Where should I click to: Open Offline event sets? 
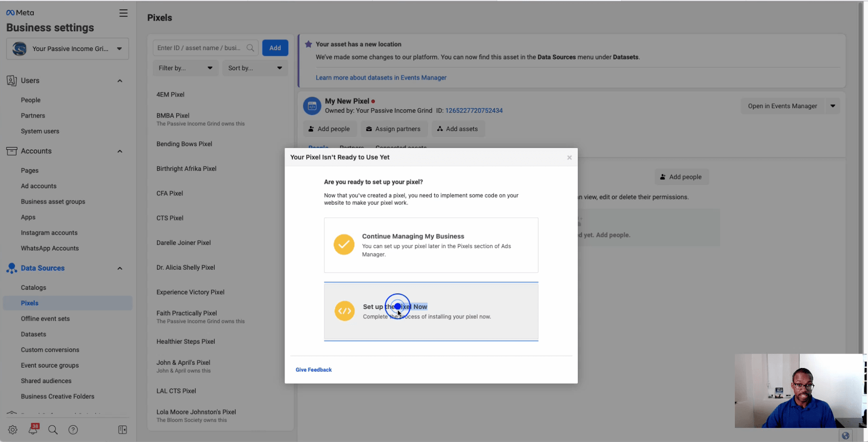pos(45,318)
